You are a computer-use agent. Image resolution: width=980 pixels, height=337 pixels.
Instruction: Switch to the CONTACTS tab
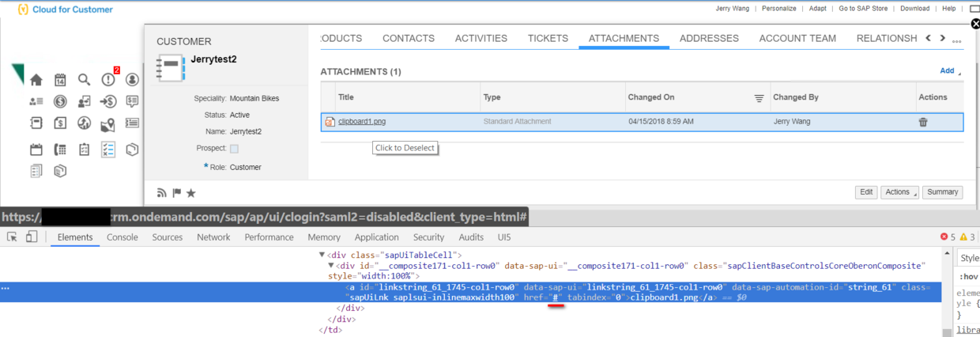click(x=409, y=38)
